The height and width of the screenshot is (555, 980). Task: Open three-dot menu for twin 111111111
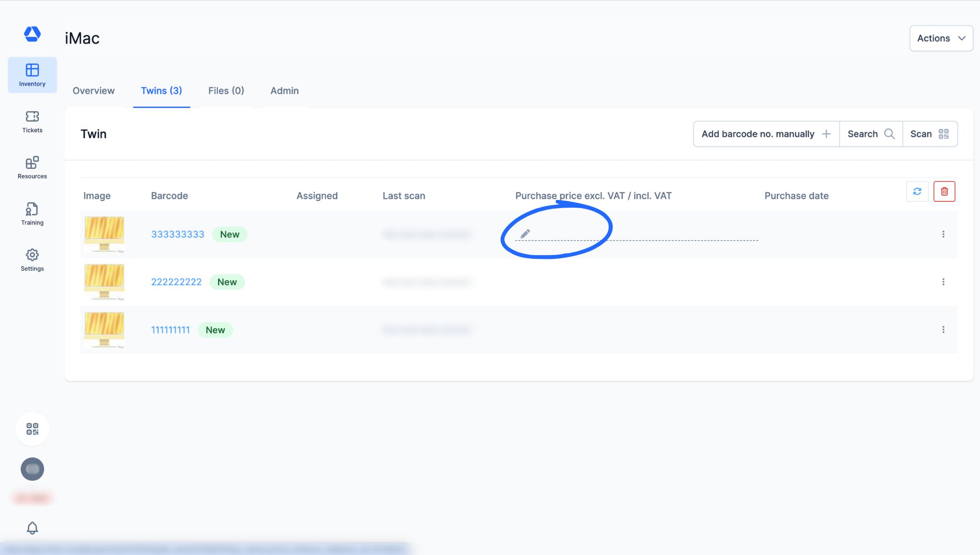tap(943, 330)
